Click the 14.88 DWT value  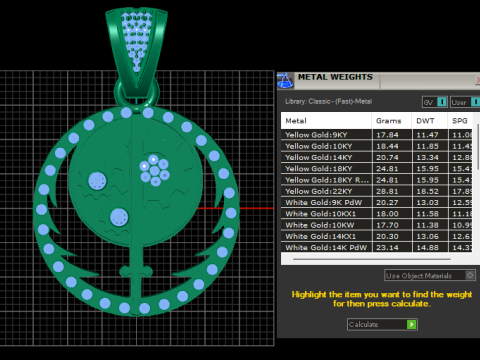point(427,247)
